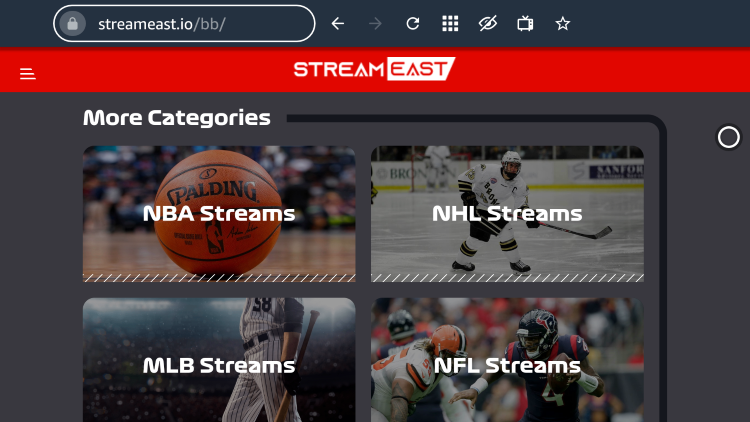This screenshot has width=750, height=422.
Task: Click the More Categories heading
Action: (176, 118)
